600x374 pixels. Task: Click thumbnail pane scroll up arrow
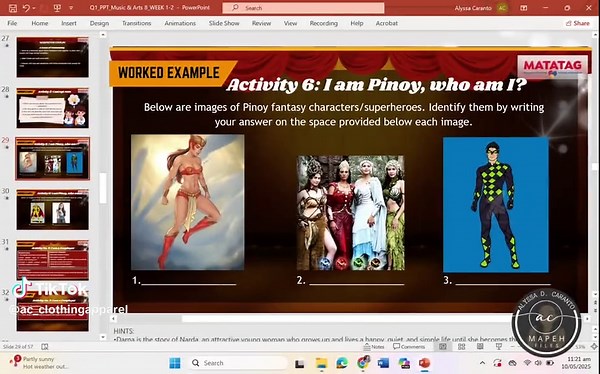(103, 34)
